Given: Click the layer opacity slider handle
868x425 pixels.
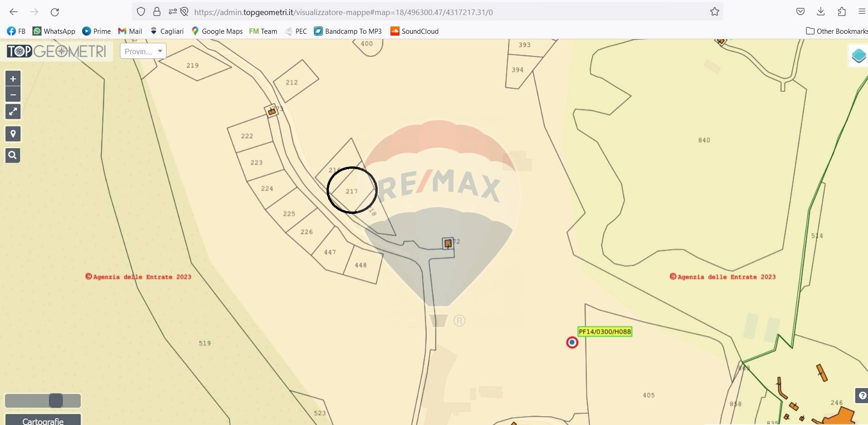Looking at the screenshot, I should (56, 400).
